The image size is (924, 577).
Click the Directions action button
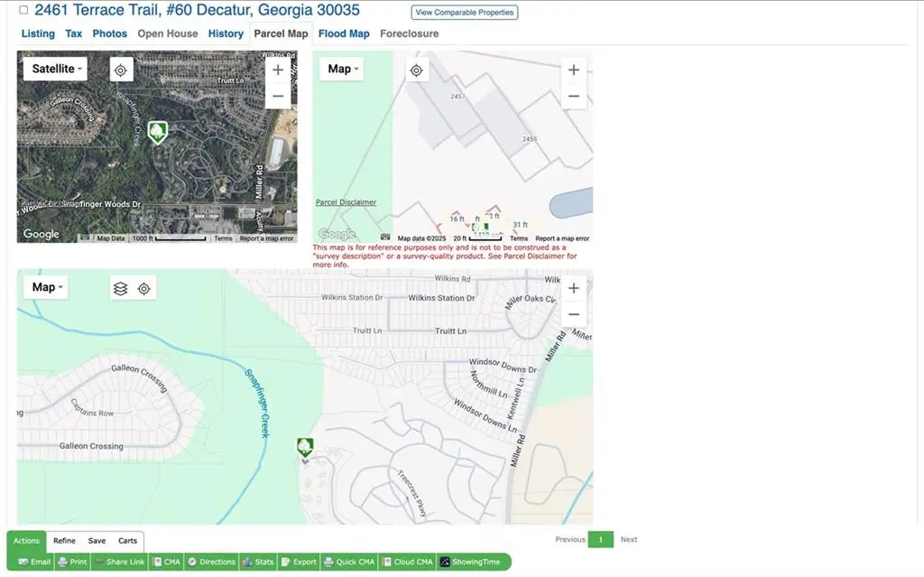[x=211, y=562]
